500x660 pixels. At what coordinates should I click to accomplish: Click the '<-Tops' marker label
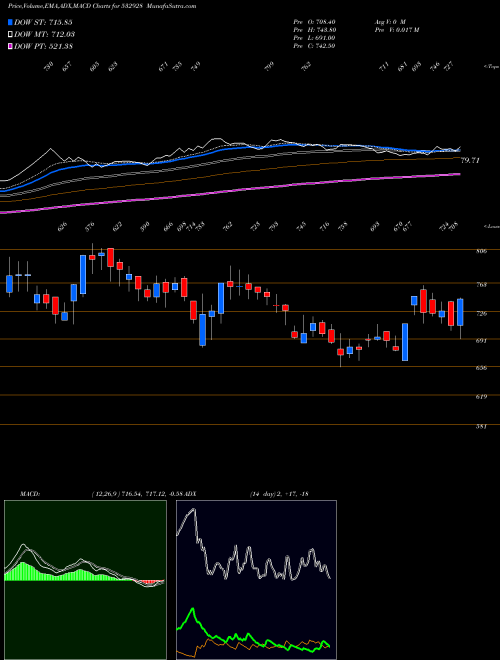coord(491,67)
